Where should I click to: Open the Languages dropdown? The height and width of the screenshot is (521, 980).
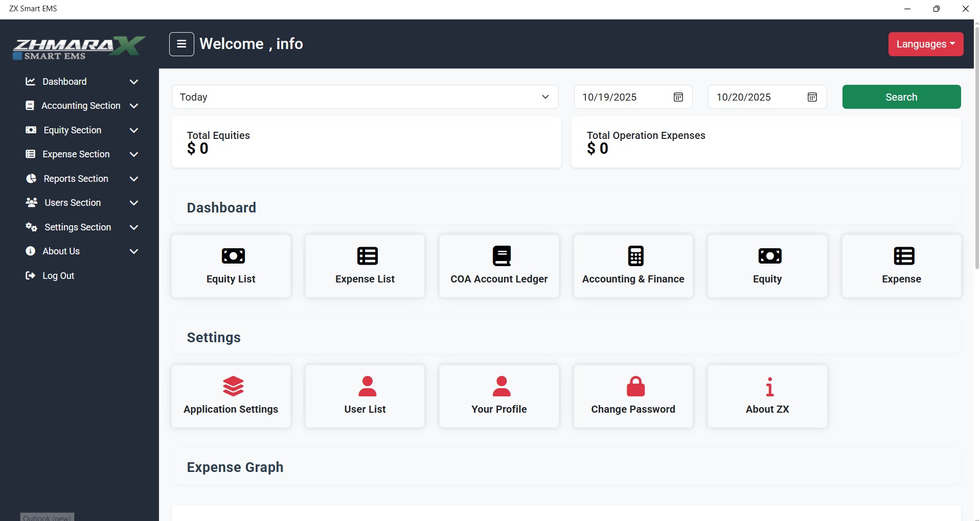click(x=926, y=44)
